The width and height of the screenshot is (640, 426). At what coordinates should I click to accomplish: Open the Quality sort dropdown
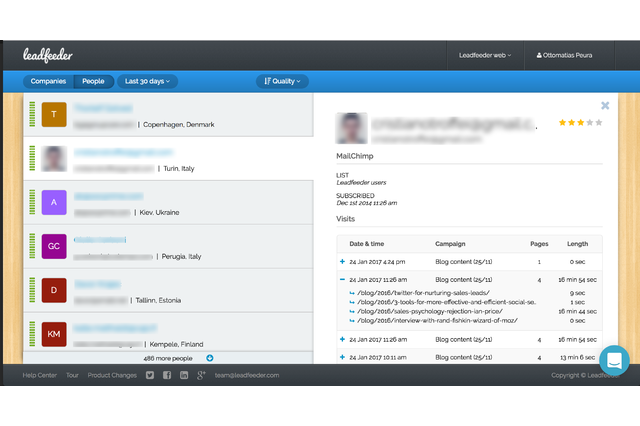coord(282,81)
